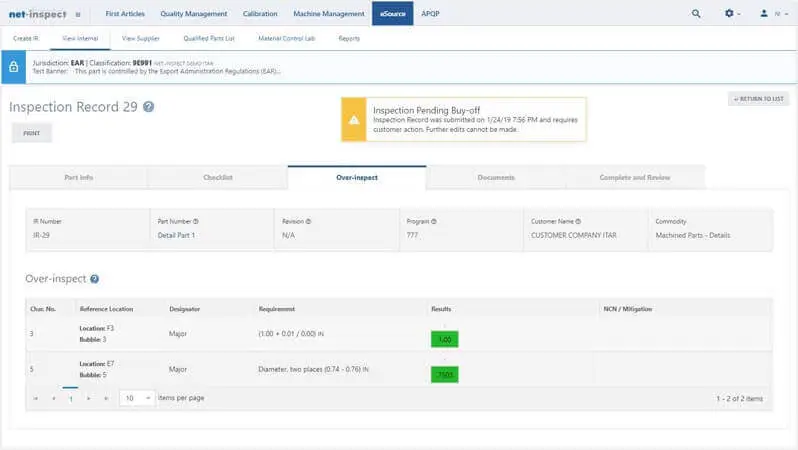Open the user account menu
The image size is (798, 450).
[768, 14]
